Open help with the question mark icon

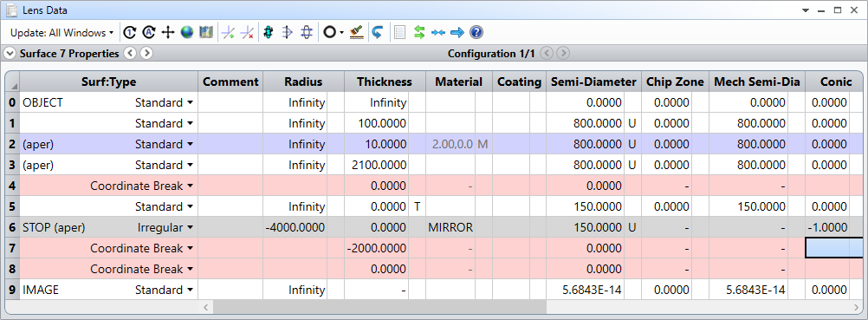476,33
